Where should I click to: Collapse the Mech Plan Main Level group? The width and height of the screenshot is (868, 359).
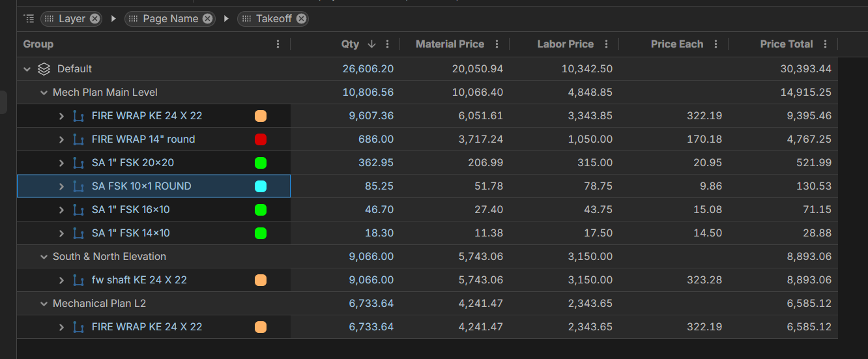pyautogui.click(x=44, y=93)
